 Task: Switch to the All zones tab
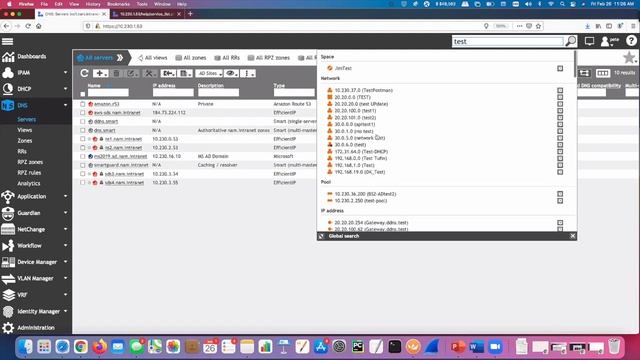pyautogui.click(x=191, y=58)
